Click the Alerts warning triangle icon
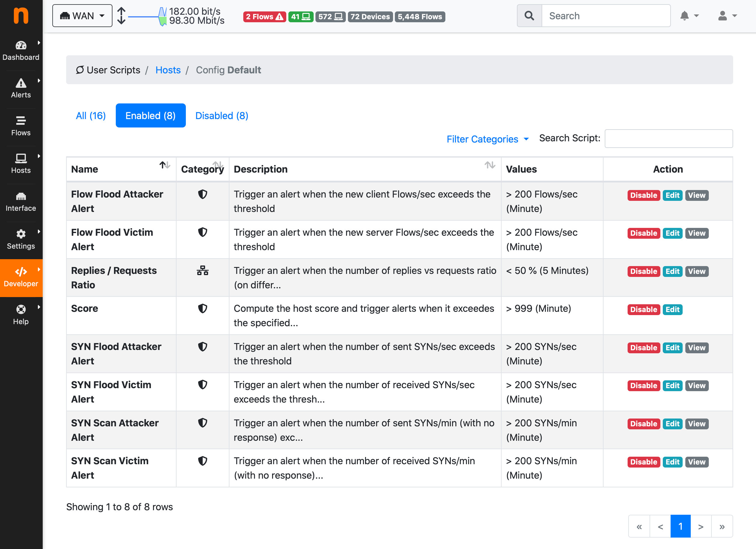Viewport: 756px width, 549px height. [21, 83]
